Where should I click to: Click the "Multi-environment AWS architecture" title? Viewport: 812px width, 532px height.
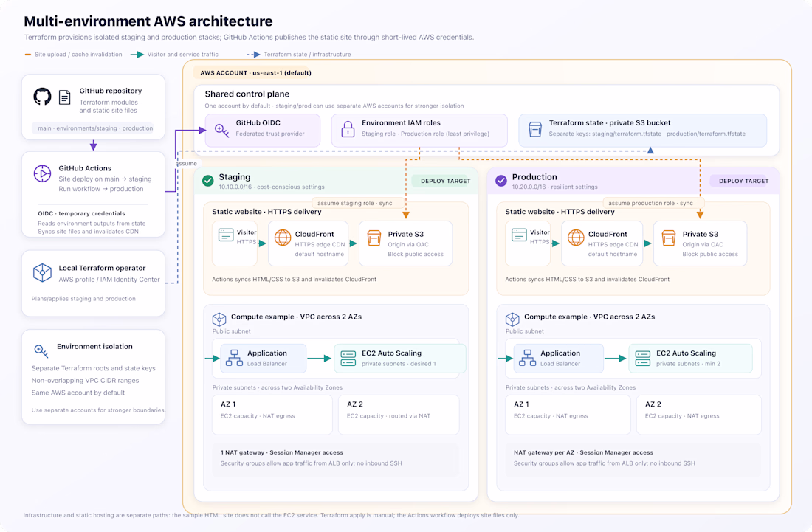148,21
